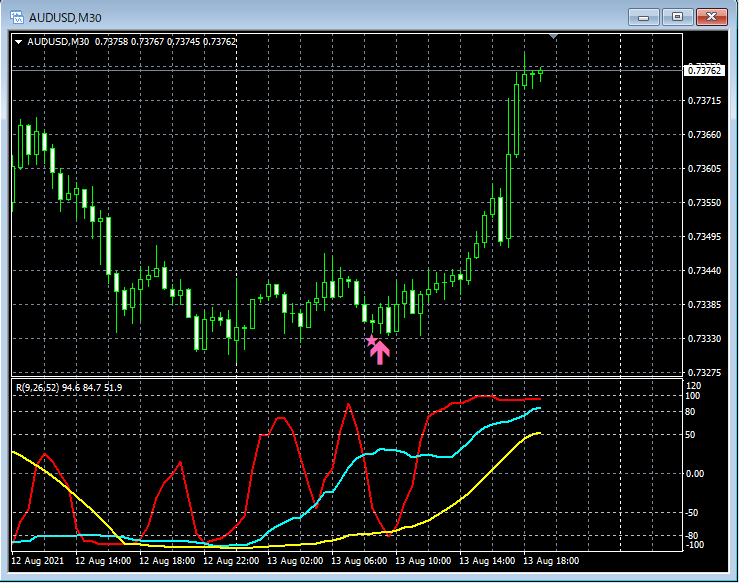Click the 12 Aug 18:00 time label

(167, 561)
